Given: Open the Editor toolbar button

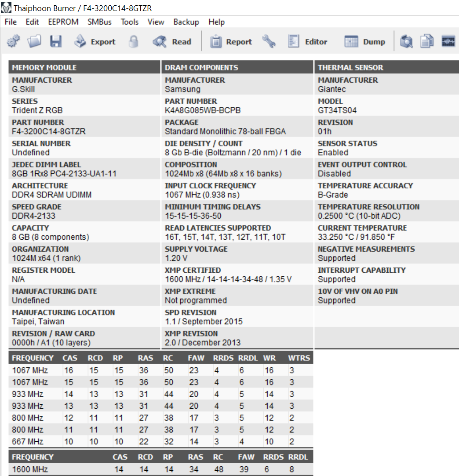Looking at the screenshot, I should tap(307, 42).
